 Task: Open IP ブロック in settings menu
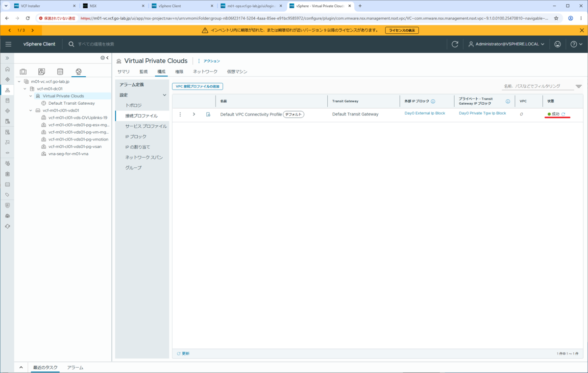pos(136,137)
